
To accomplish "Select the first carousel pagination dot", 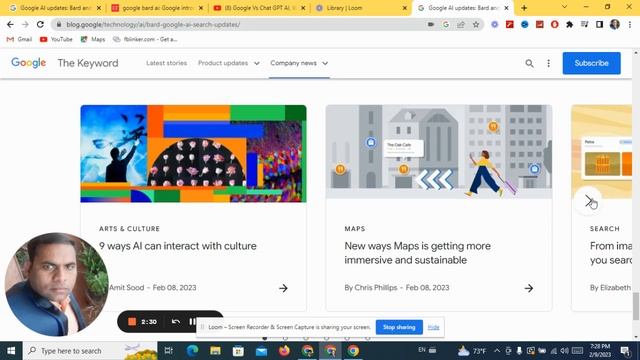I will (264, 338).
